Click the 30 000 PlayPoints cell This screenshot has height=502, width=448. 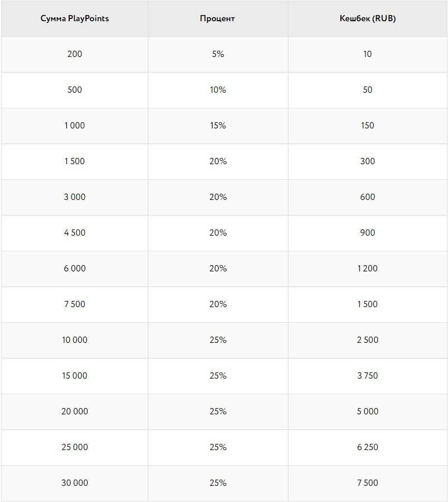click(75, 483)
